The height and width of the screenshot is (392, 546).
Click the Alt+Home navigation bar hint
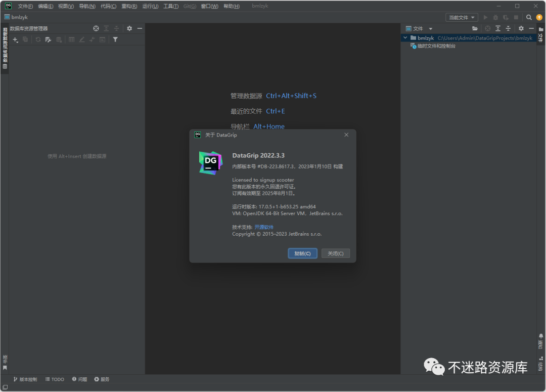point(269,126)
